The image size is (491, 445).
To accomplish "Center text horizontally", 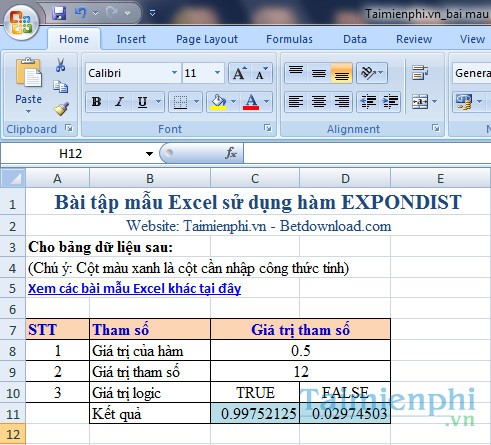I will click(x=319, y=101).
